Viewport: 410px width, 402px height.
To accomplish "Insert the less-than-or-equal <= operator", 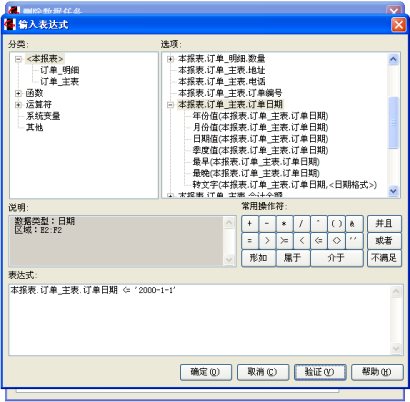I will click(x=319, y=241).
